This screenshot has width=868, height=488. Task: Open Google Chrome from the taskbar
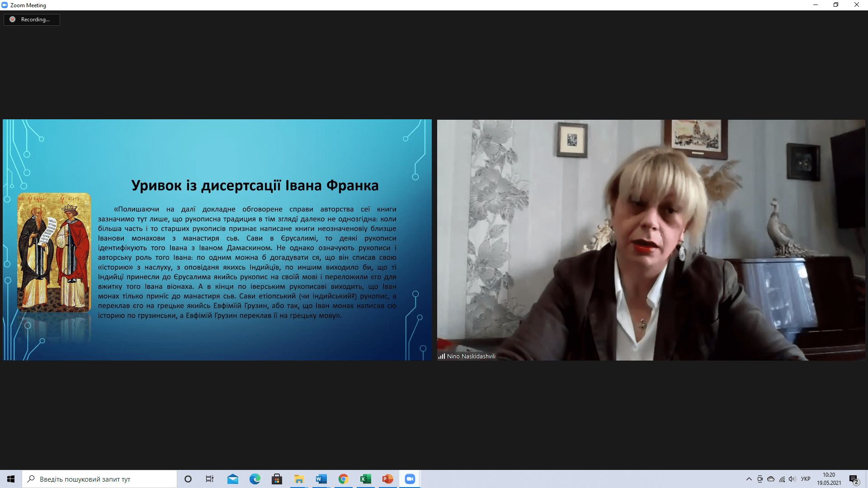click(344, 479)
